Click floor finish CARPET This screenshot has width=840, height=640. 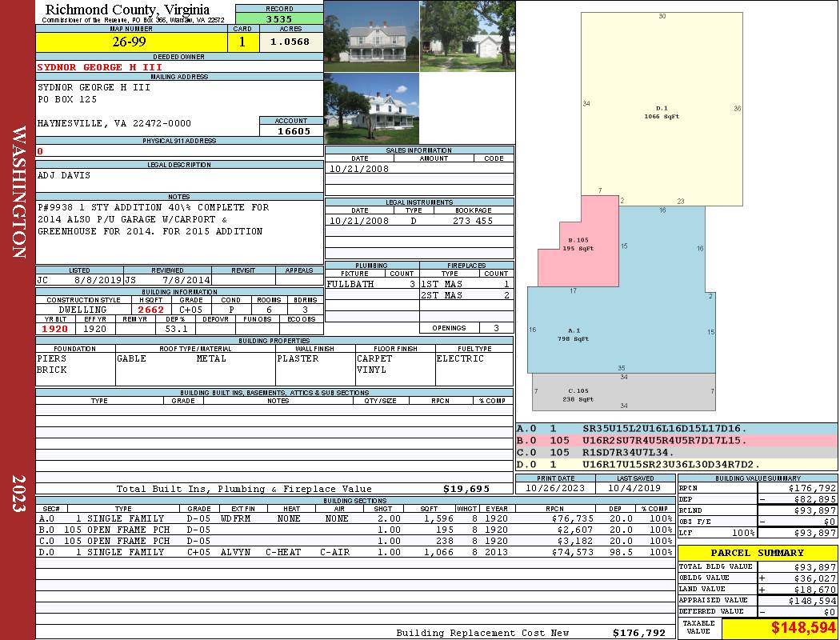tap(374, 358)
